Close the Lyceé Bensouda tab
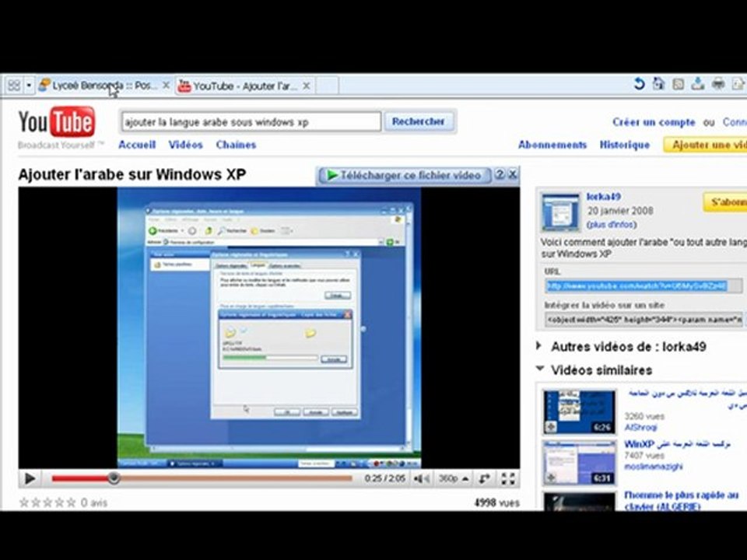 [x=165, y=86]
